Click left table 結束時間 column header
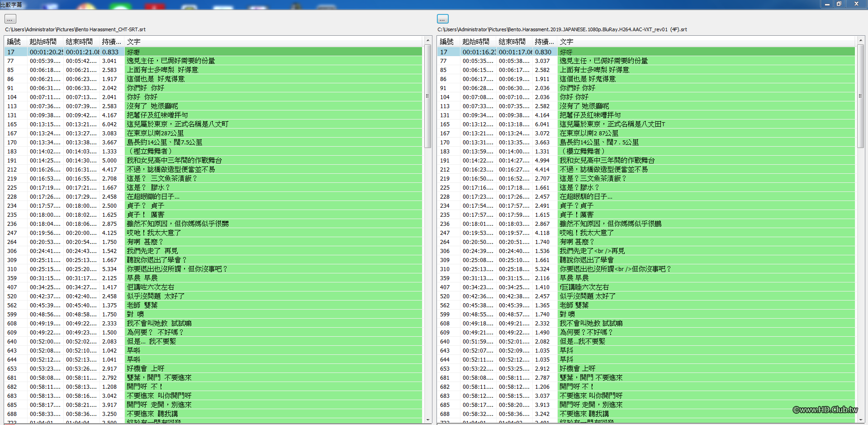The image size is (868, 425). tap(81, 42)
